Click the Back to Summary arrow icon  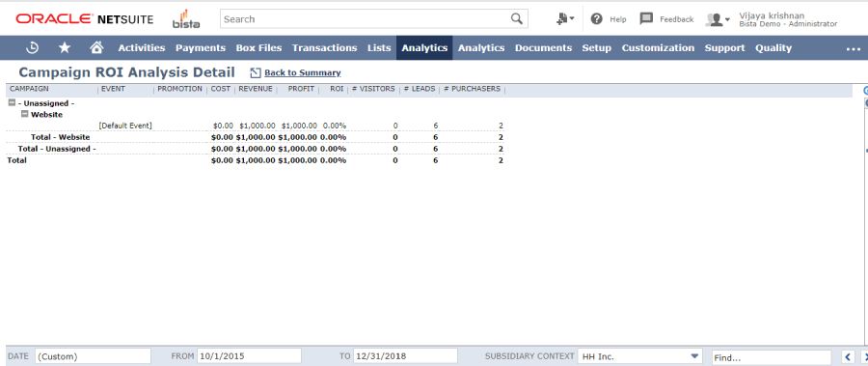tap(256, 72)
